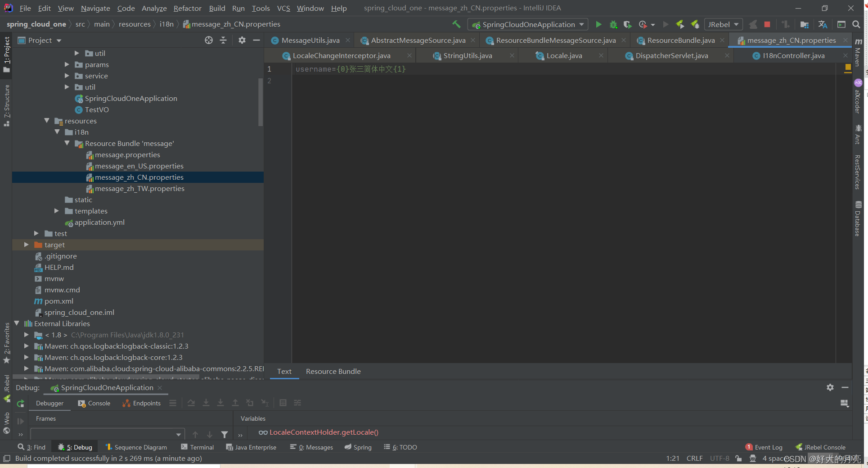Click JRebel run icon in toolbar
Viewport: 868px width, 468px height.
680,24
